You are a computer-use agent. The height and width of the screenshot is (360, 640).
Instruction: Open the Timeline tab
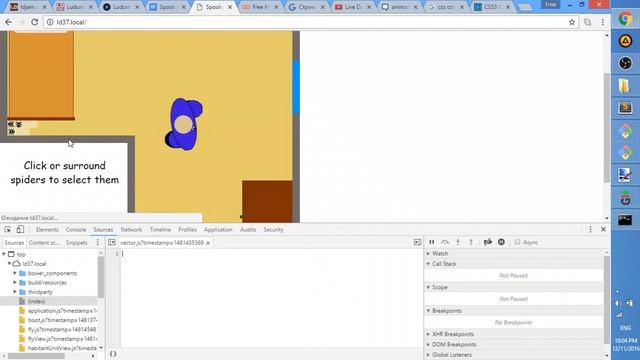point(160,230)
